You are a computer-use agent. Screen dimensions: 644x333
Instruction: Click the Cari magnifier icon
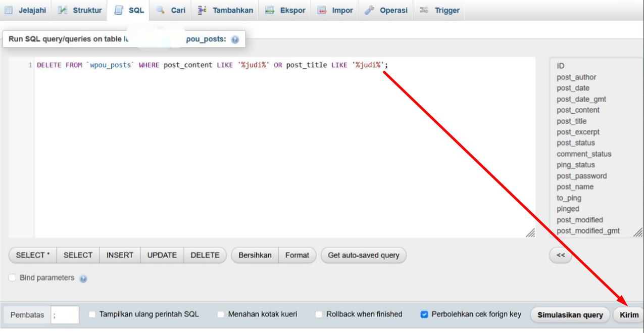(161, 10)
